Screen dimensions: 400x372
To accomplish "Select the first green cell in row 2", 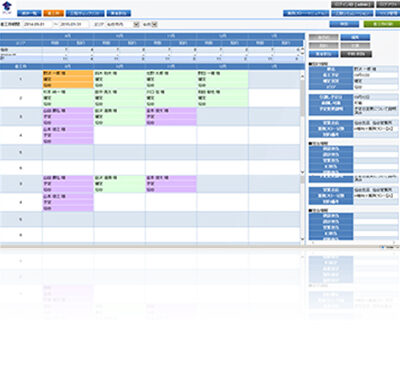I will click(68, 98).
